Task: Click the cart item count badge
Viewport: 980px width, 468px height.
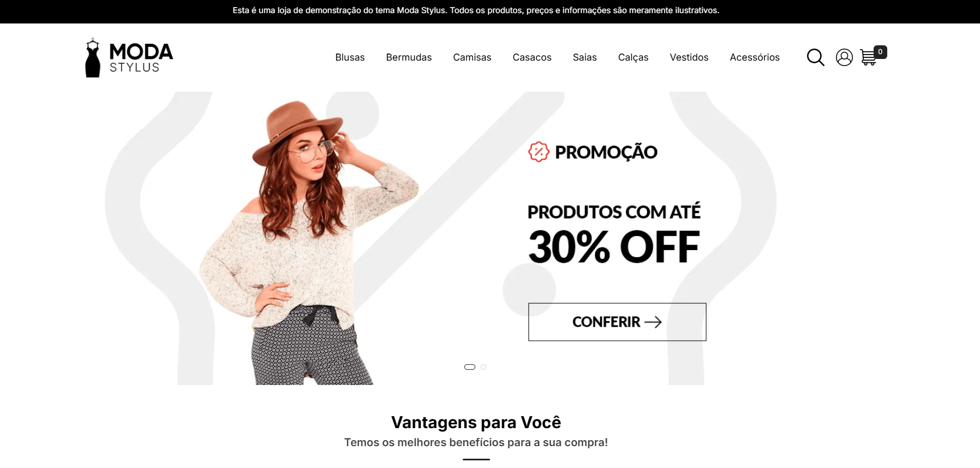Action: coord(880,52)
